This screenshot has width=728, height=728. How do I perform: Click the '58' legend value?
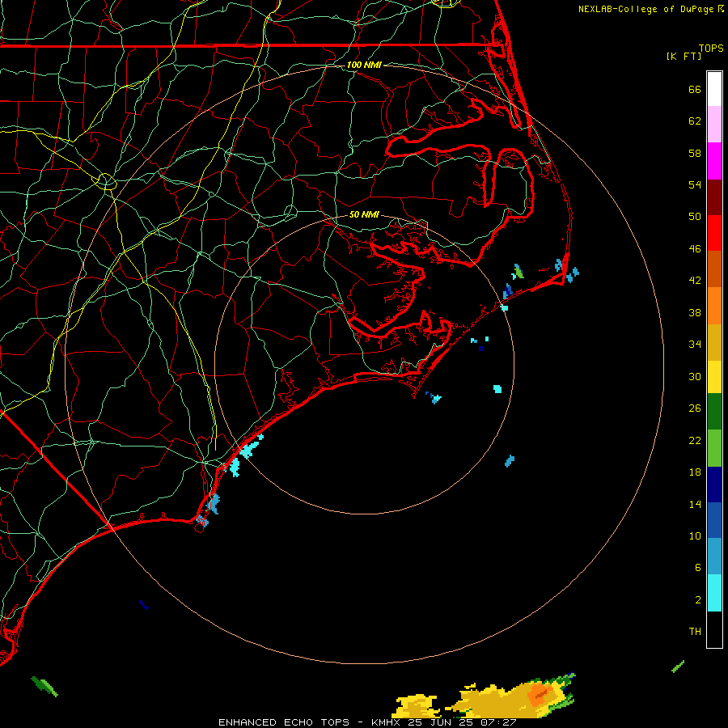[x=695, y=153]
